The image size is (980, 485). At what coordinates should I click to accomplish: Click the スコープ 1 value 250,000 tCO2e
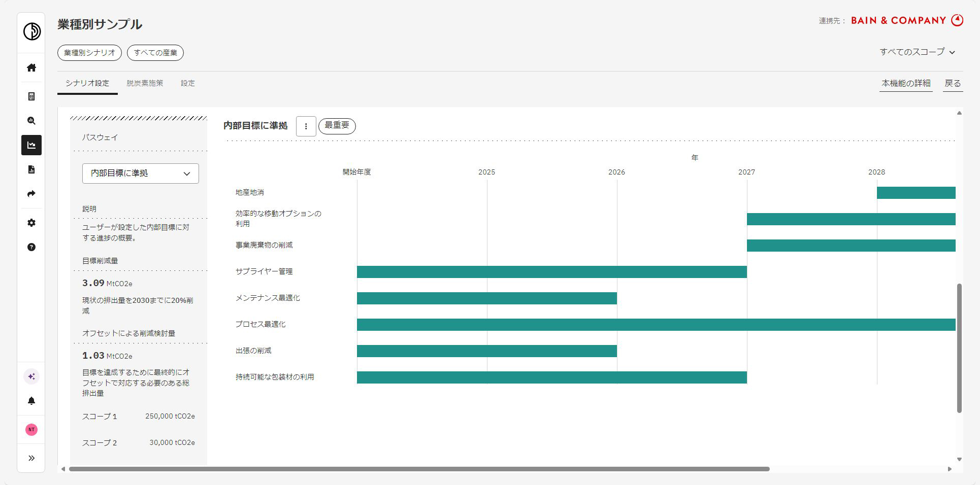(170, 417)
